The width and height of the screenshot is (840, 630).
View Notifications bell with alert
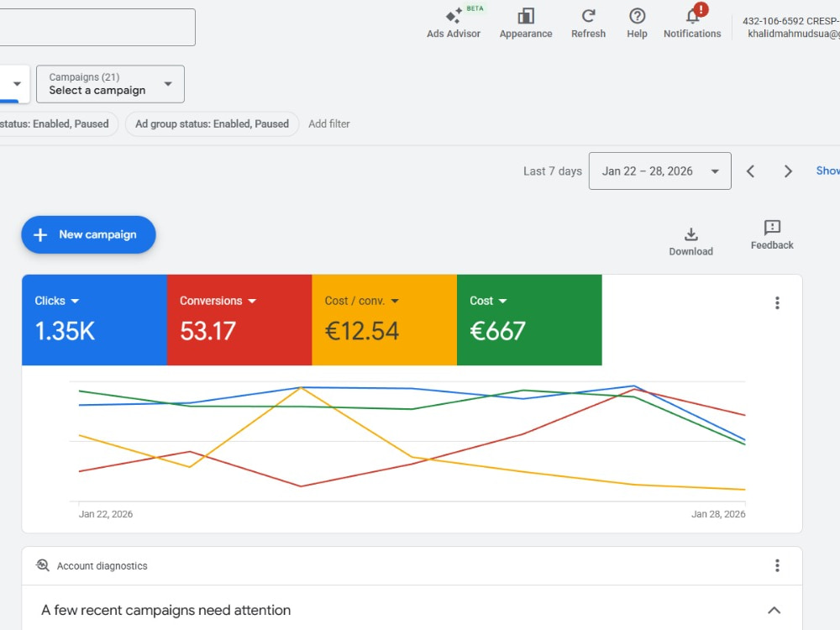tap(692, 23)
